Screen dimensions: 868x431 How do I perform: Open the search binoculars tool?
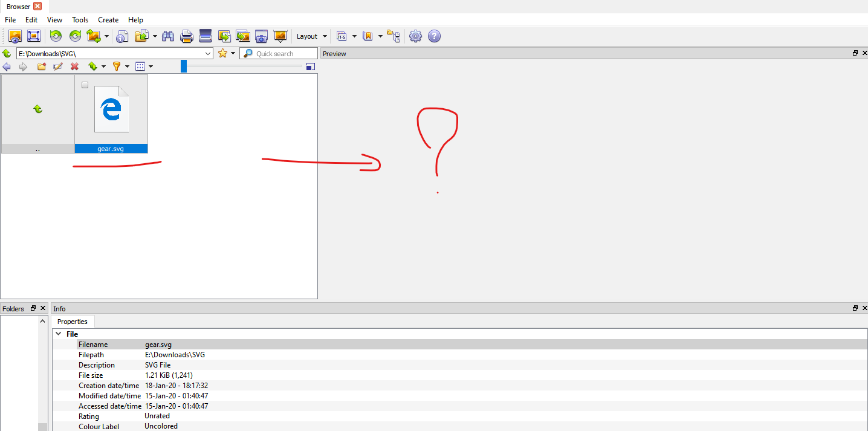click(168, 36)
